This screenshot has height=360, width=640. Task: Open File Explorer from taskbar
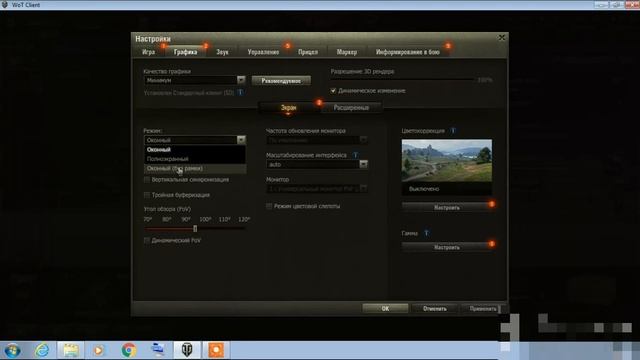(x=71, y=351)
